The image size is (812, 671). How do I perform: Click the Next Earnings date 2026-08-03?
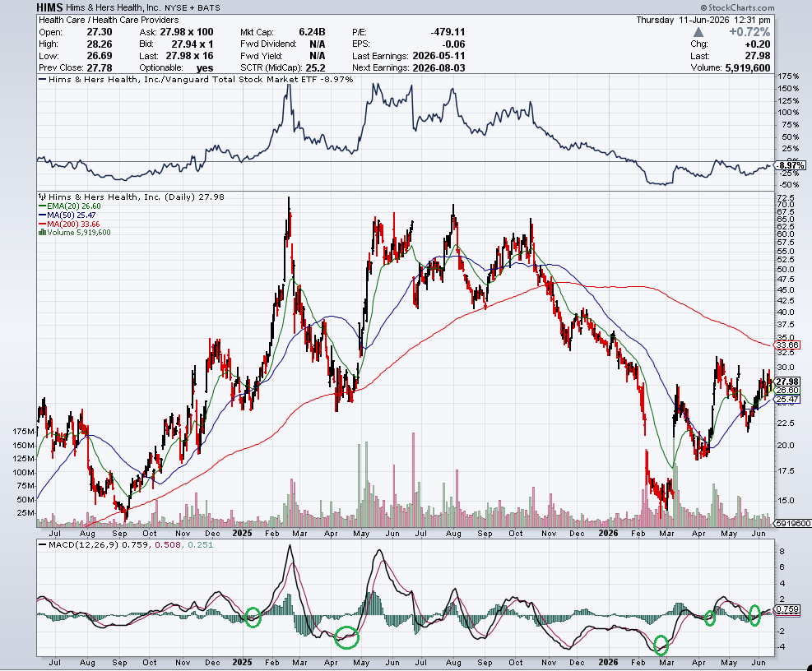(438, 67)
